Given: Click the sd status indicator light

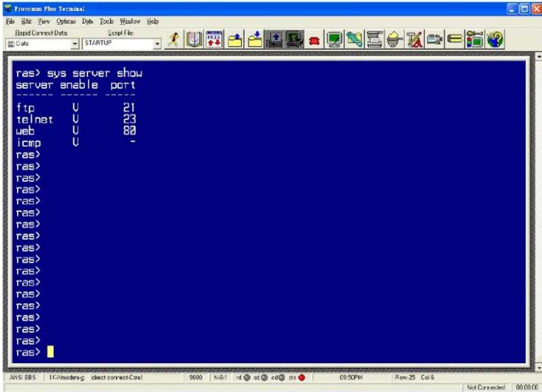Looking at the screenshot, I should (264, 378).
